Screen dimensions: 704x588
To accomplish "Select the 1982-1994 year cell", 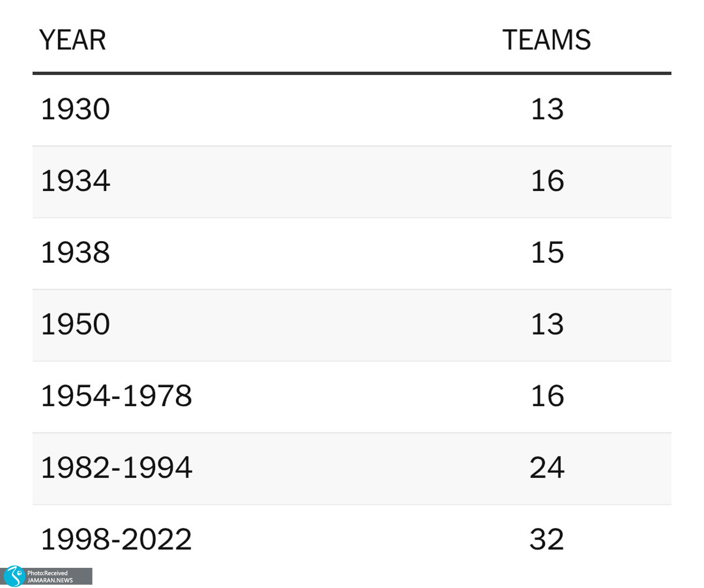I will [117, 468].
